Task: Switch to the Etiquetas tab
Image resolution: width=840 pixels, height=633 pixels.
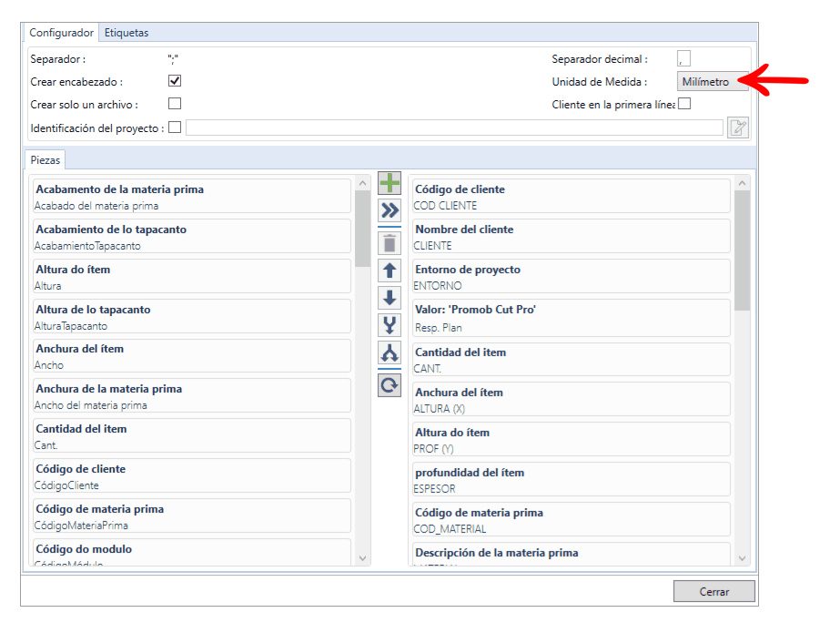Action: click(x=127, y=33)
